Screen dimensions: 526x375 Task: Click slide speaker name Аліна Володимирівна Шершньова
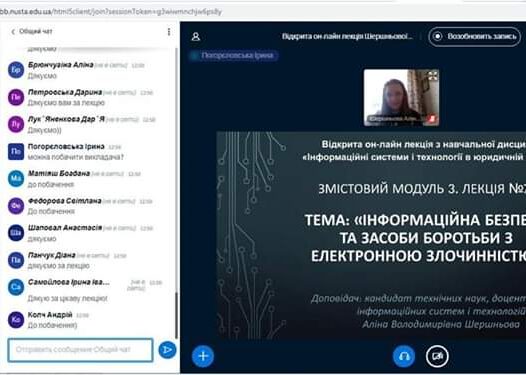click(441, 324)
